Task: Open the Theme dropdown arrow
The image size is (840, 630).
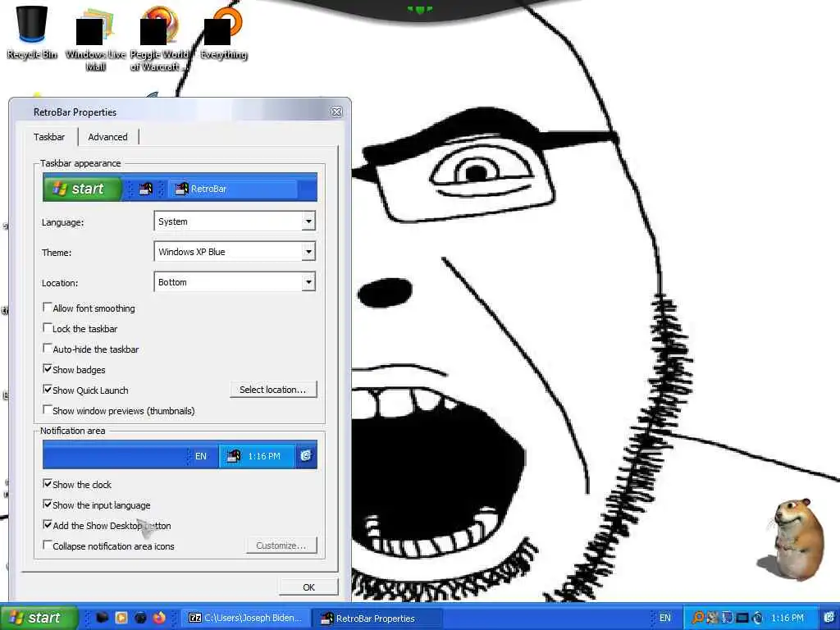Action: (x=308, y=252)
